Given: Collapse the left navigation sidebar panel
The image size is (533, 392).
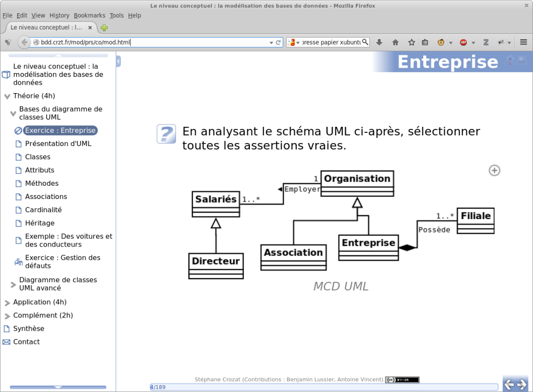Looking at the screenshot, I should (118, 62).
